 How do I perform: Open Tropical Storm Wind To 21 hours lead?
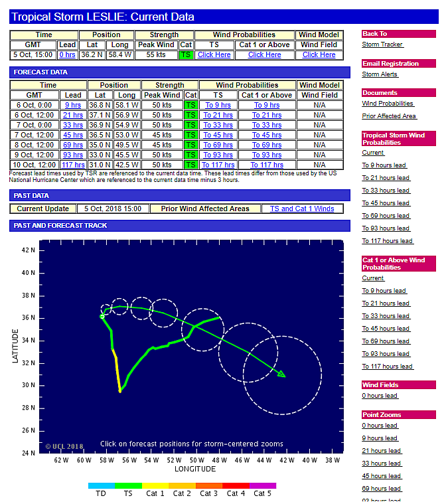(386, 178)
